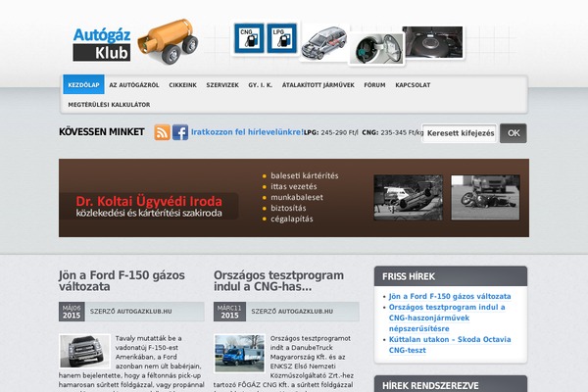Click the CNG: 235-345 Ft/kg price text
588x392 pixels.
point(393,132)
